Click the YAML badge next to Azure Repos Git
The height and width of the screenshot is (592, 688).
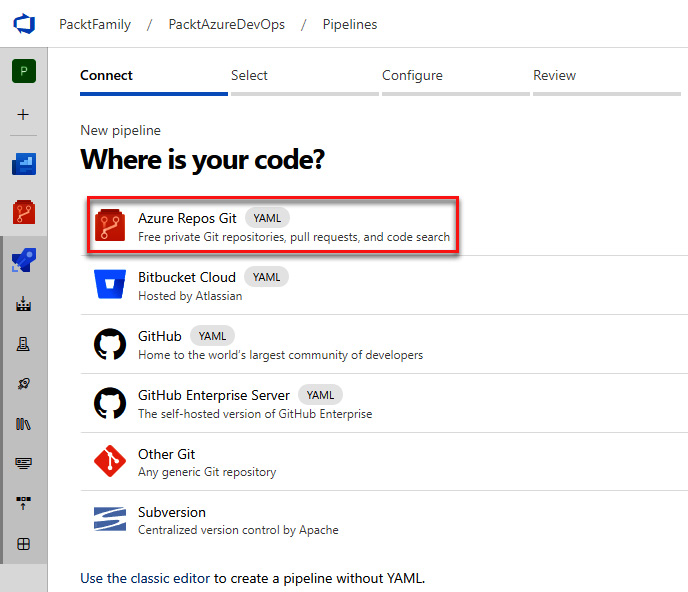(x=267, y=218)
